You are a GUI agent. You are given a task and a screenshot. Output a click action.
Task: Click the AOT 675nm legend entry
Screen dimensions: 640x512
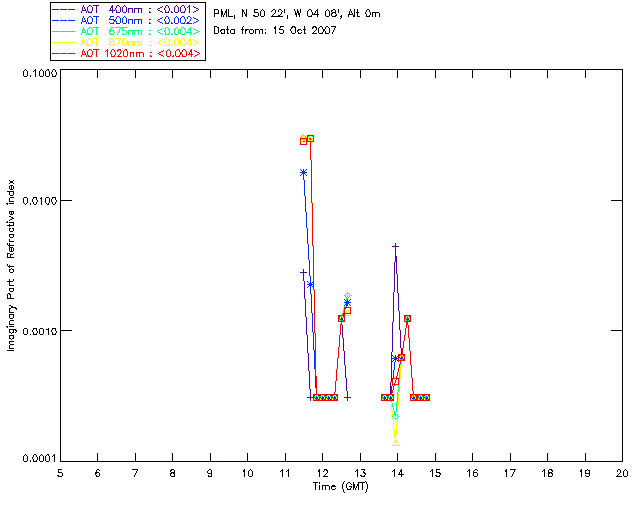point(127,31)
